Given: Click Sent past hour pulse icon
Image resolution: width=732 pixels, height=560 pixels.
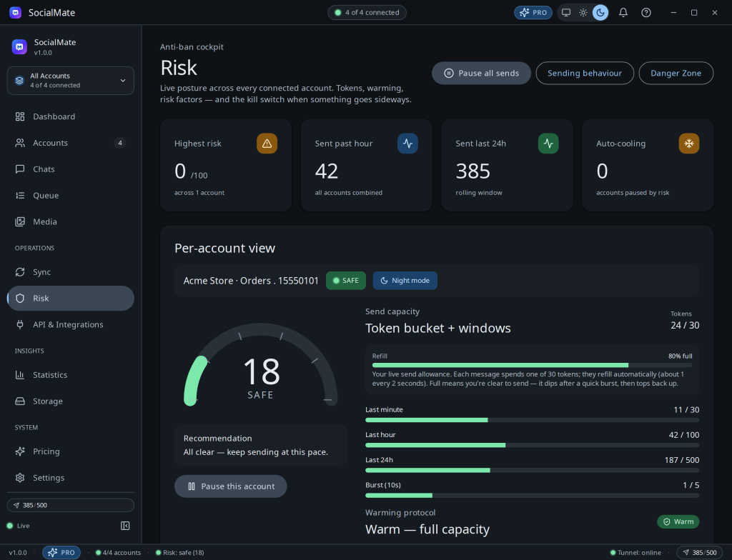Looking at the screenshot, I should pyautogui.click(x=407, y=144).
